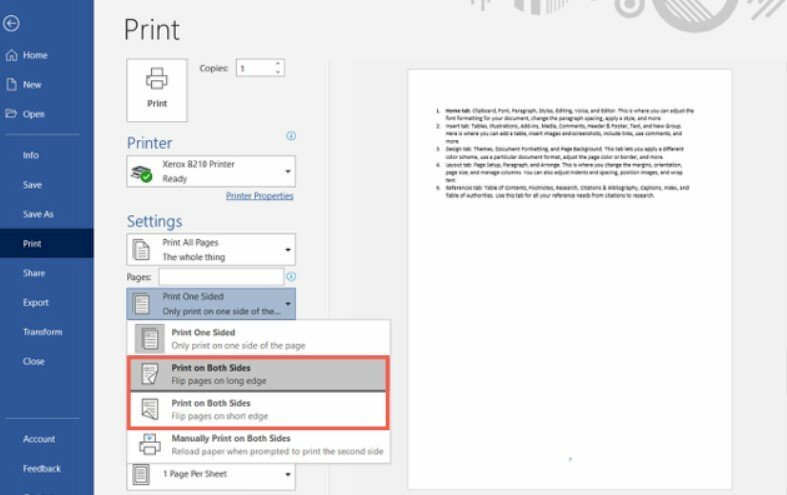
Task: Click the New document icon
Action: pos(12,85)
